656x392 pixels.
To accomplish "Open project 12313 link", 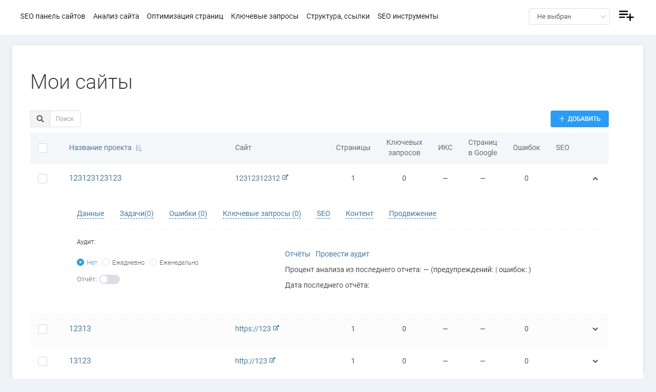I will [x=80, y=328].
